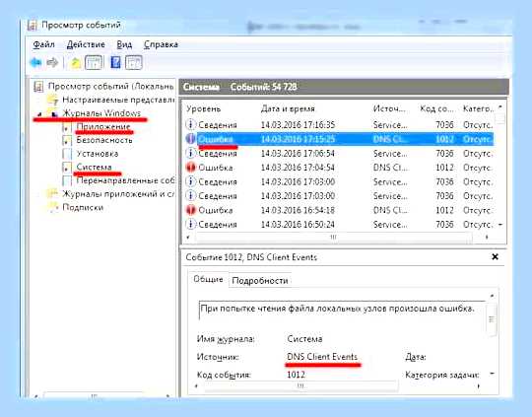This screenshot has width=532, height=417.
Task: Open the blue Help toolbar icon
Action: [115, 62]
